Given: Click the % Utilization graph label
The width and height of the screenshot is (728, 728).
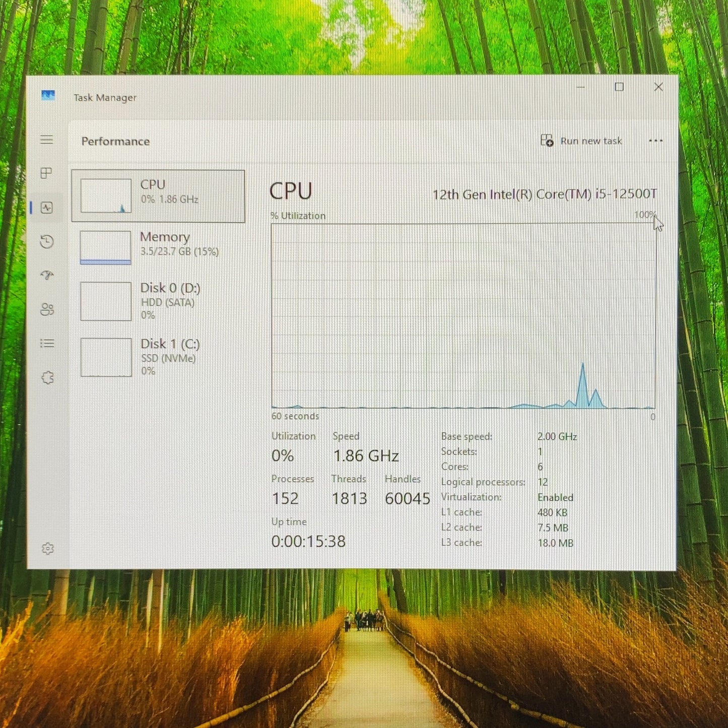Looking at the screenshot, I should point(298,216).
